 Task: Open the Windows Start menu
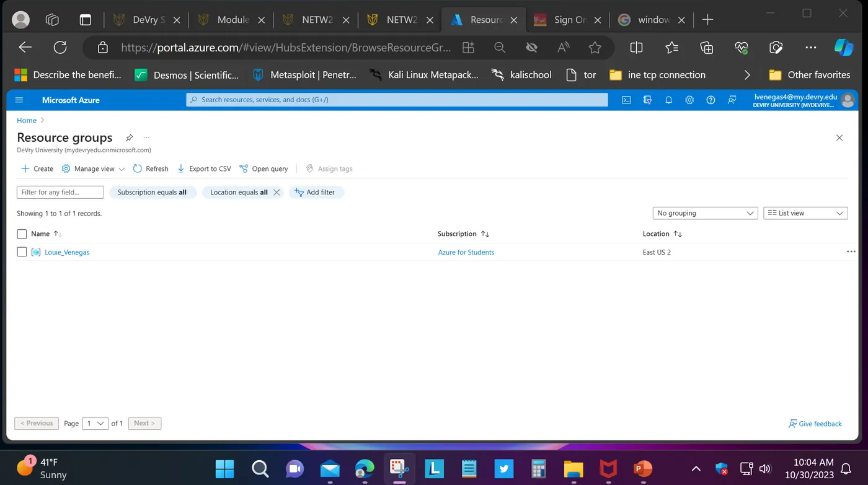coord(224,468)
